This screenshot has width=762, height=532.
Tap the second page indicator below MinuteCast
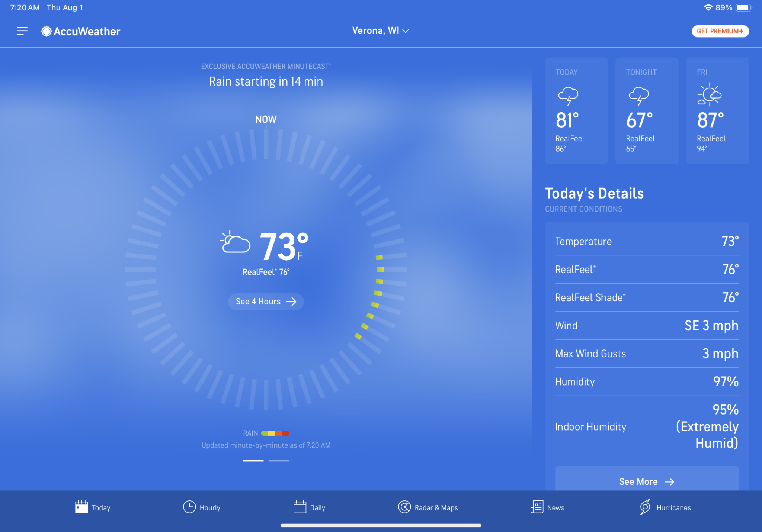pos(279,461)
